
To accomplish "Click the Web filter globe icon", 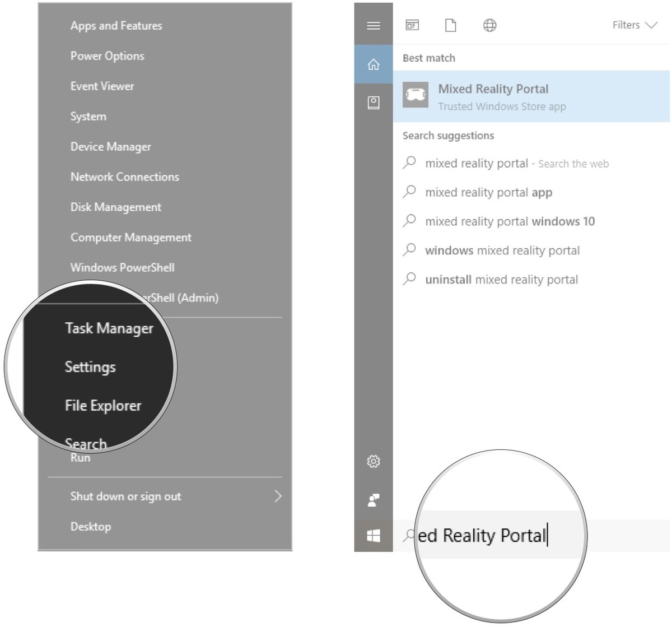I will (x=489, y=25).
